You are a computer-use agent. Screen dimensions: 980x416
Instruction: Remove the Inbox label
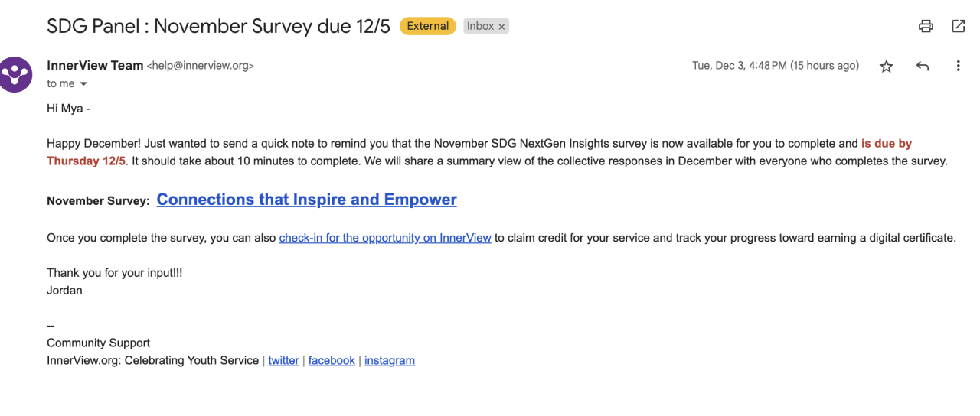pyautogui.click(x=502, y=27)
